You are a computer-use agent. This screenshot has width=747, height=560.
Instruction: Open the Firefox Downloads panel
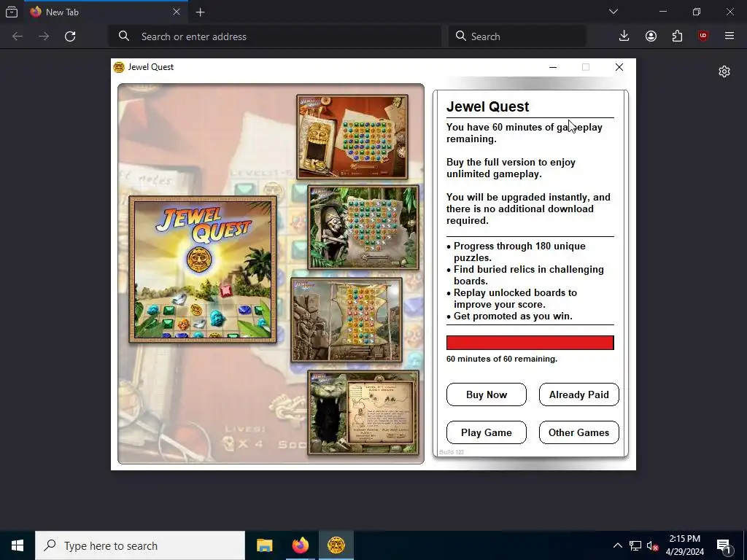point(624,36)
